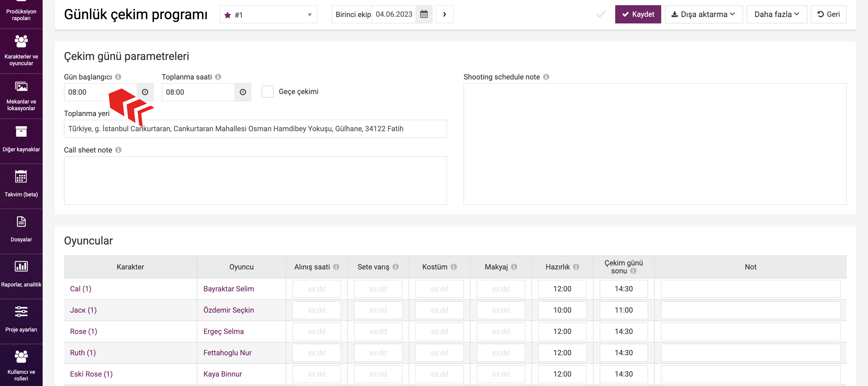The image size is (868, 386).
Task: Click the date field 04.06.2023
Action: point(393,14)
